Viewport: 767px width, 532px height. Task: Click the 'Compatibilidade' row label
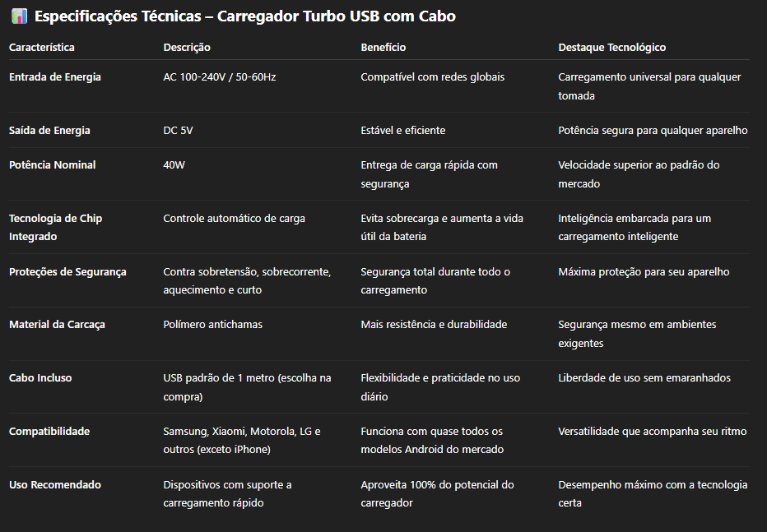[x=49, y=432]
